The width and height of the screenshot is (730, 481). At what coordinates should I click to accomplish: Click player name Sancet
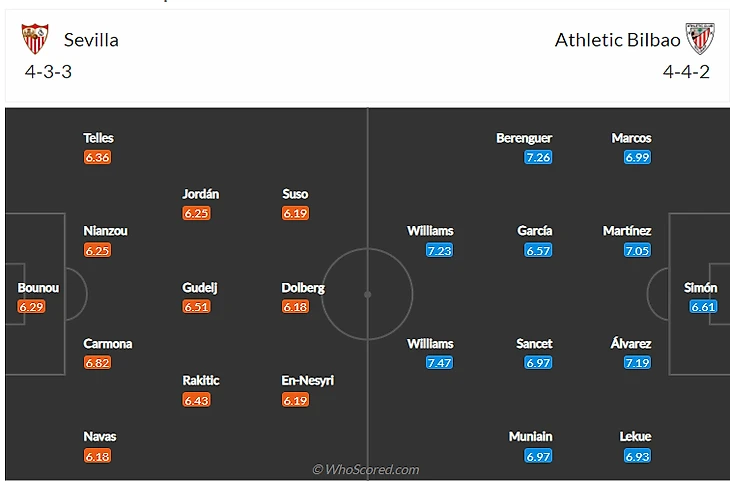coord(534,343)
